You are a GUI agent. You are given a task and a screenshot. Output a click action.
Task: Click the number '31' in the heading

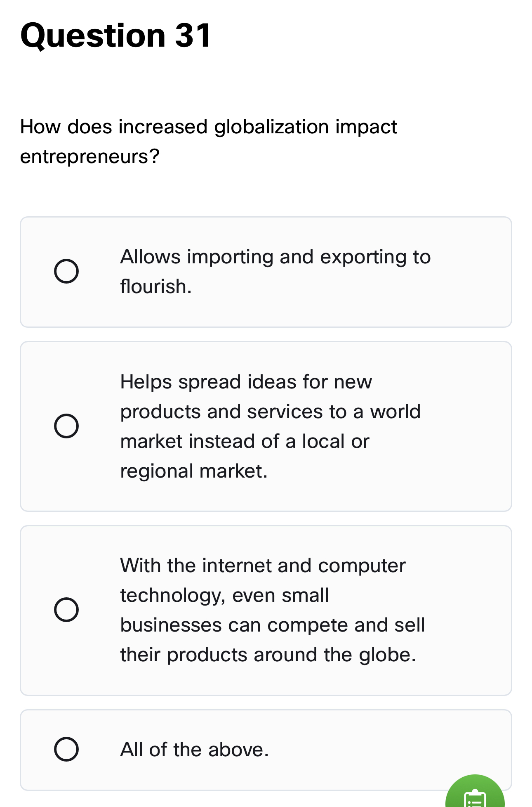coord(193,35)
